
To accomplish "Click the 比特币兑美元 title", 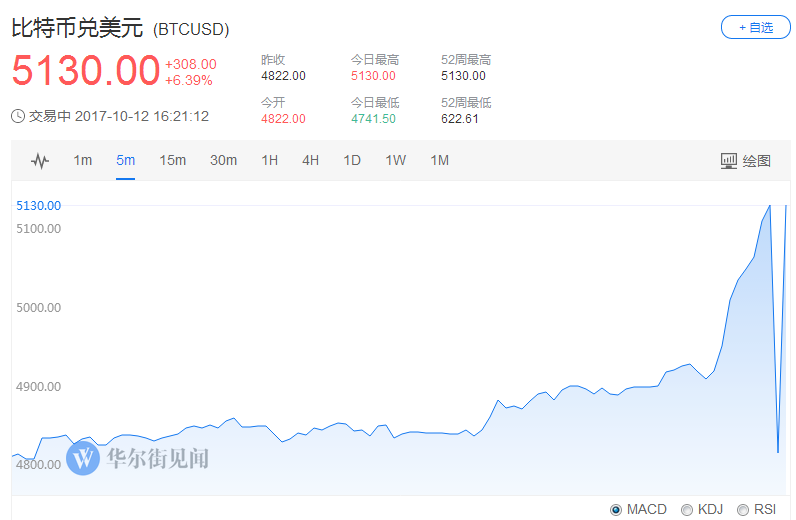I will point(78,28).
